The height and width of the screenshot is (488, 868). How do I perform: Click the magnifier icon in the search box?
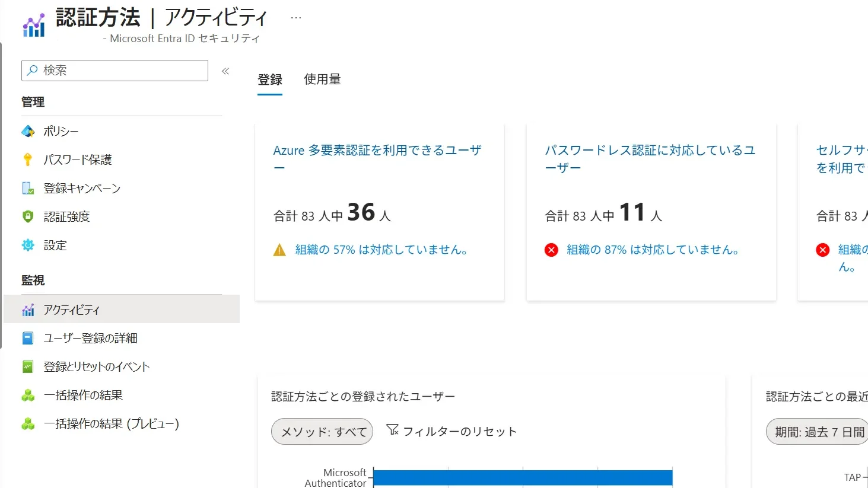(33, 71)
